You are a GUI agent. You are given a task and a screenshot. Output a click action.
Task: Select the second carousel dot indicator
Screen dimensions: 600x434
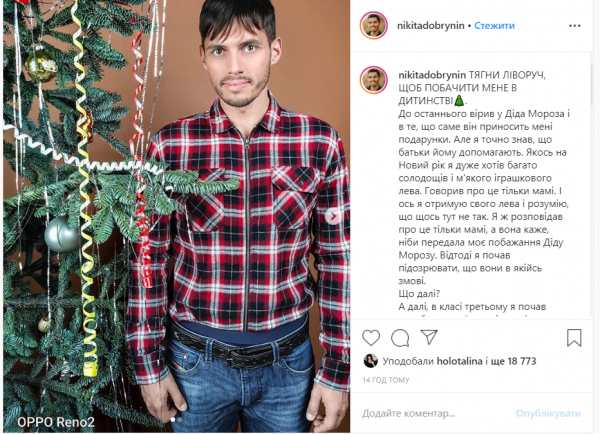tap(180, 419)
